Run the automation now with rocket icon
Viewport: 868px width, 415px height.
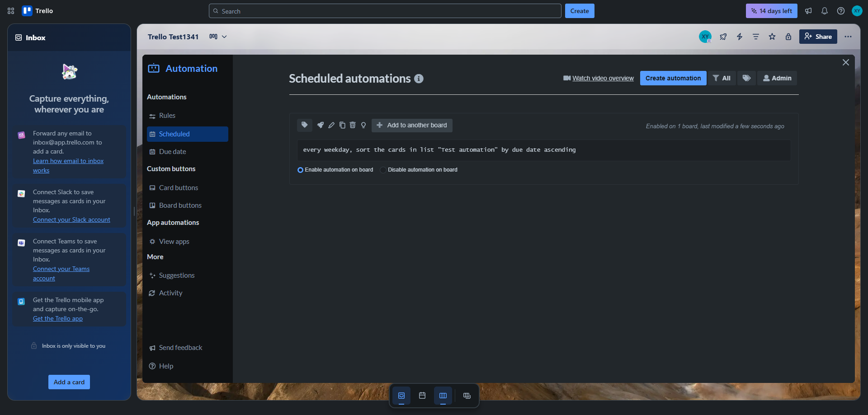pyautogui.click(x=321, y=125)
